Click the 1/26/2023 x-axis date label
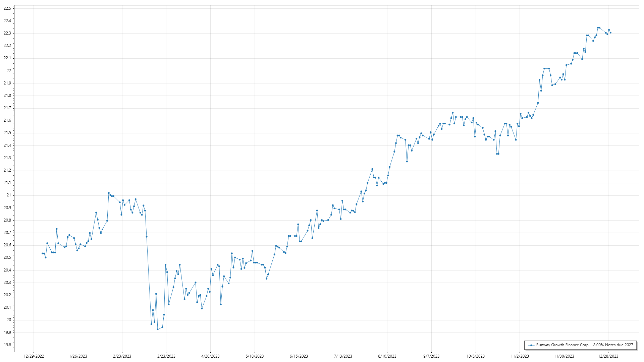 click(78, 356)
